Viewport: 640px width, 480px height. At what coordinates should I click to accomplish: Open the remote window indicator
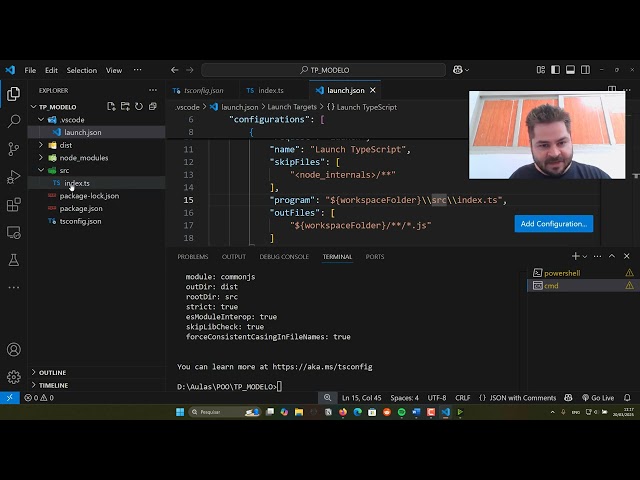(10, 398)
